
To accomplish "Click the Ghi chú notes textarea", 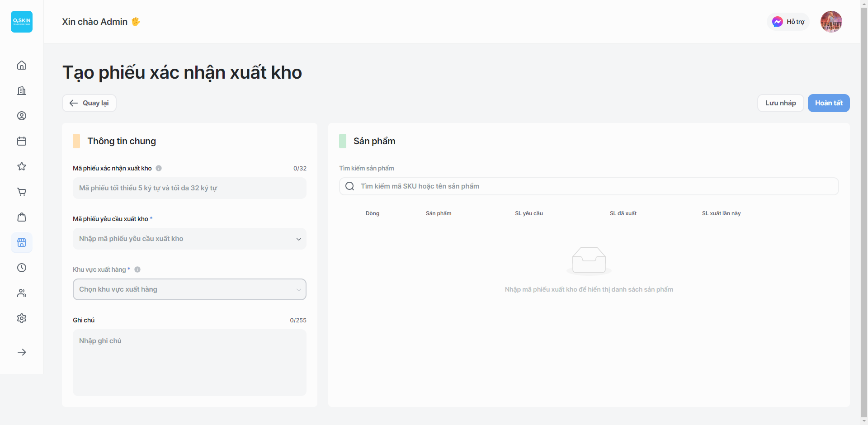I will pyautogui.click(x=189, y=362).
